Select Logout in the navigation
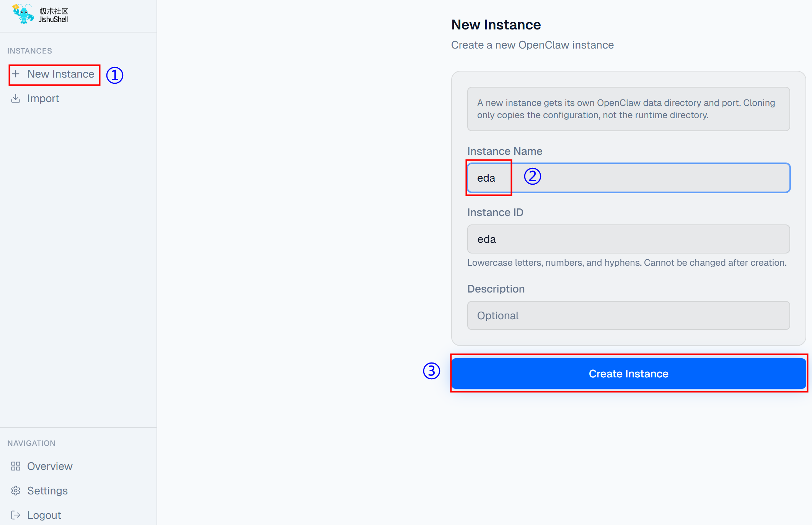The width and height of the screenshot is (812, 525). [44, 515]
